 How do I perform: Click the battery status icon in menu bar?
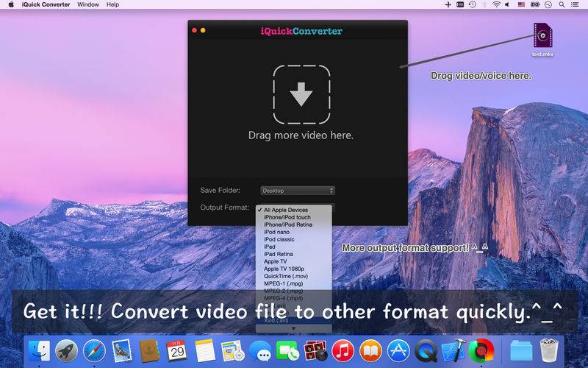pyautogui.click(x=535, y=4)
